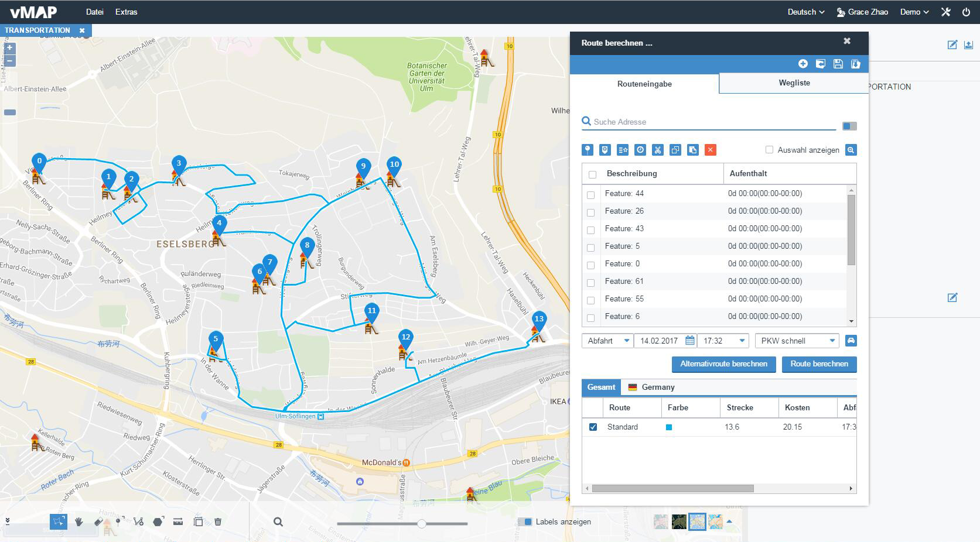Open the Abfahrt departure type dropdown

(x=607, y=341)
